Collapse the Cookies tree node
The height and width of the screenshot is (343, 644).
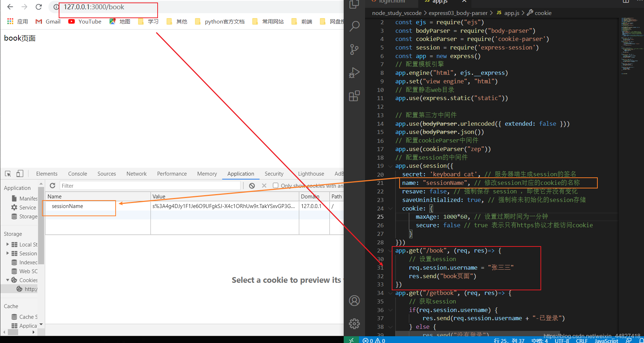[x=8, y=280]
